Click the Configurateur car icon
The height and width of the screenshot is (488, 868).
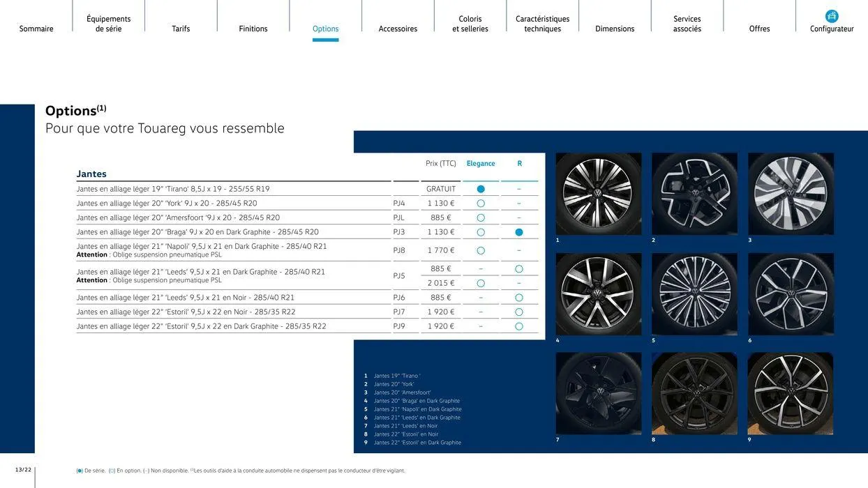coord(832,17)
